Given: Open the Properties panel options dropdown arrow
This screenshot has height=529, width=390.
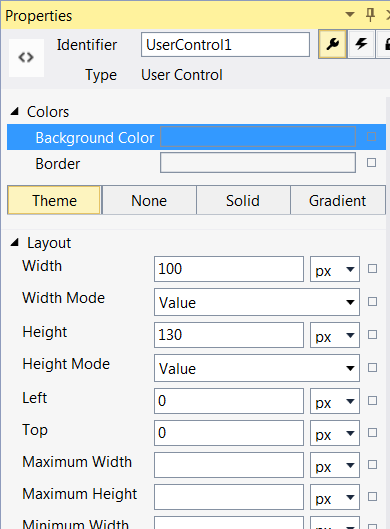Looking at the screenshot, I should [350, 15].
